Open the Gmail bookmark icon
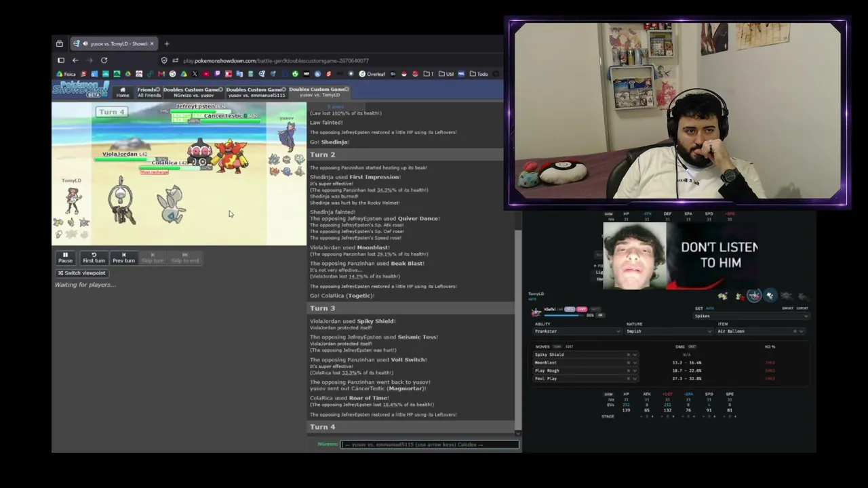 tap(161, 74)
